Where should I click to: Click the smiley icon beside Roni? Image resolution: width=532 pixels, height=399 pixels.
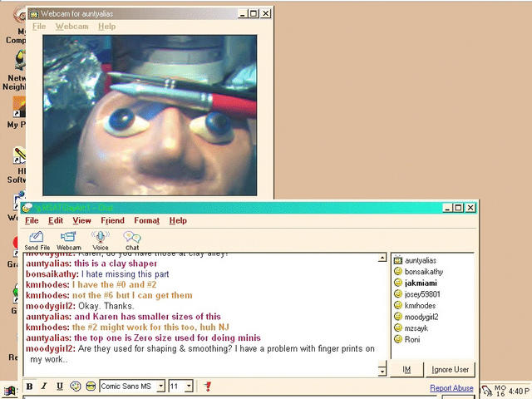397,339
